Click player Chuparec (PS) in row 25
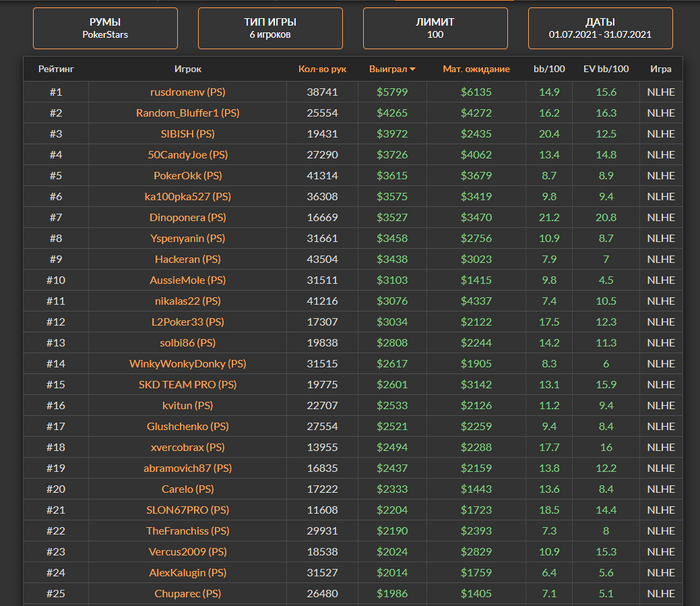This screenshot has width=700, height=606. click(x=187, y=594)
